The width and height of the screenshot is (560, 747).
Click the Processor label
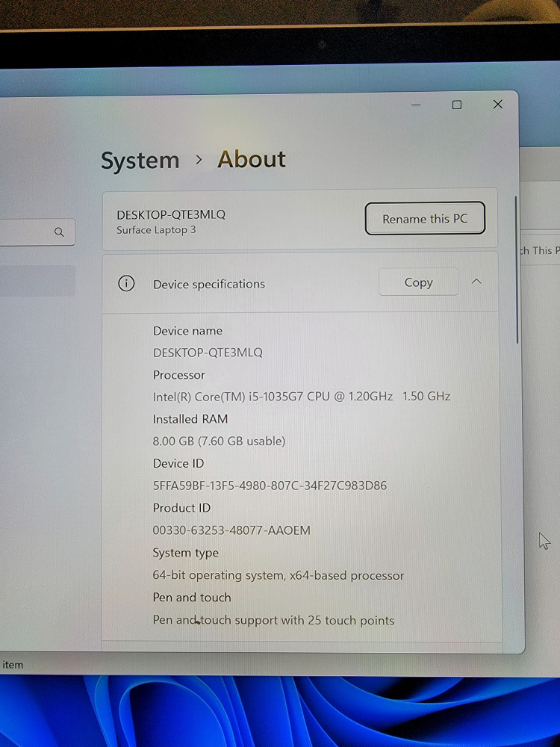click(x=178, y=375)
